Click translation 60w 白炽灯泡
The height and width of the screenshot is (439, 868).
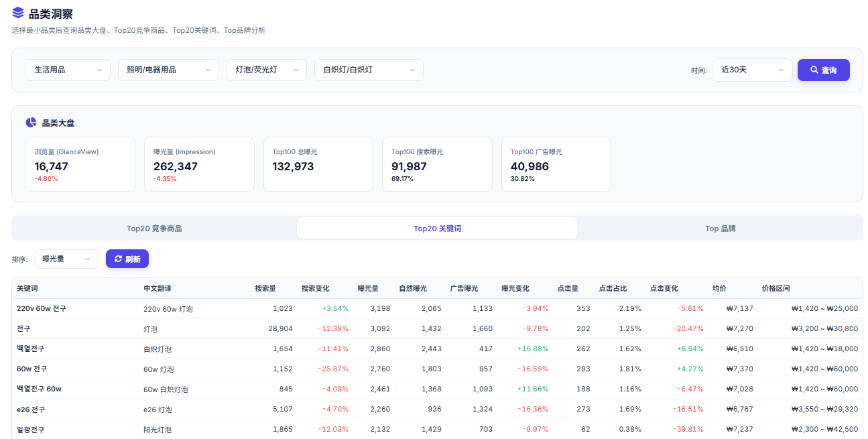coord(166,389)
